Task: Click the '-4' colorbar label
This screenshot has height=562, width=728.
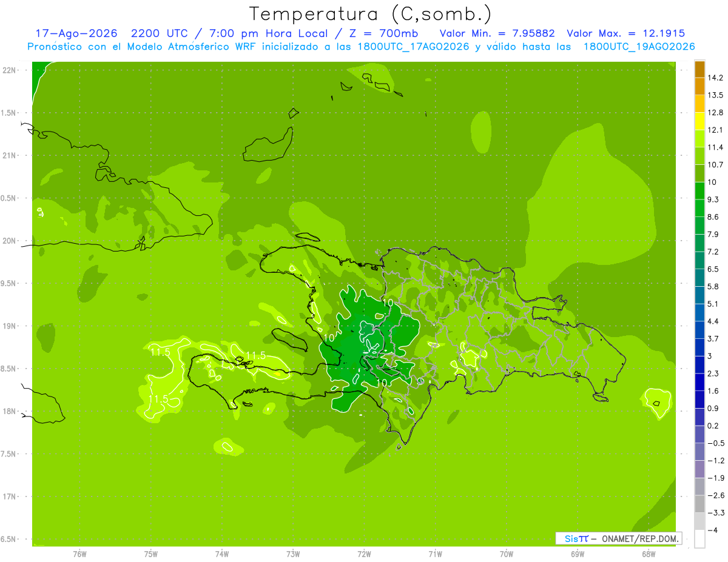Action: pyautogui.click(x=713, y=530)
